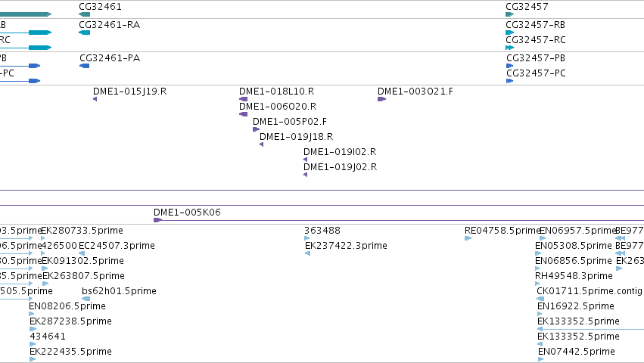Click the CK01711.5prime.contig label

590,291
